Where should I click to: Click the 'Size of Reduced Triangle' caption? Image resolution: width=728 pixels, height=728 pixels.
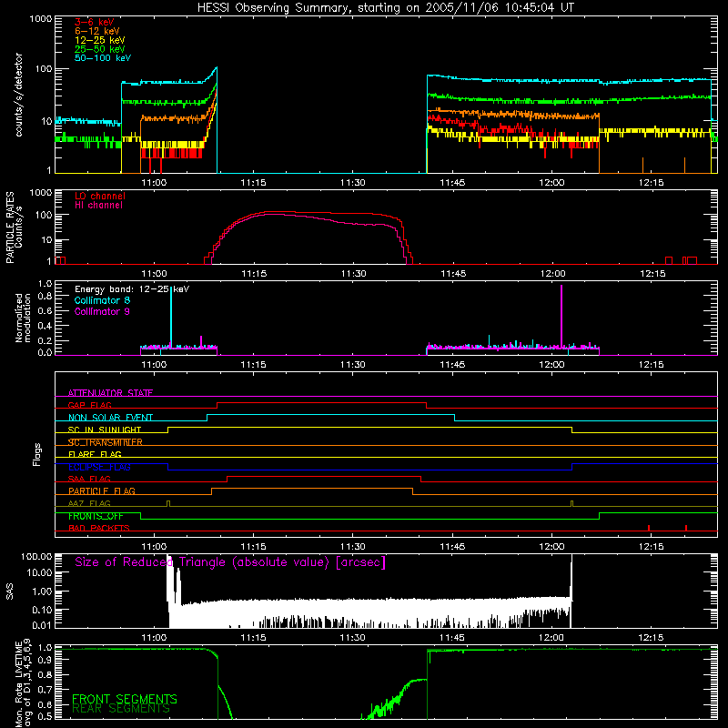pos(230,562)
